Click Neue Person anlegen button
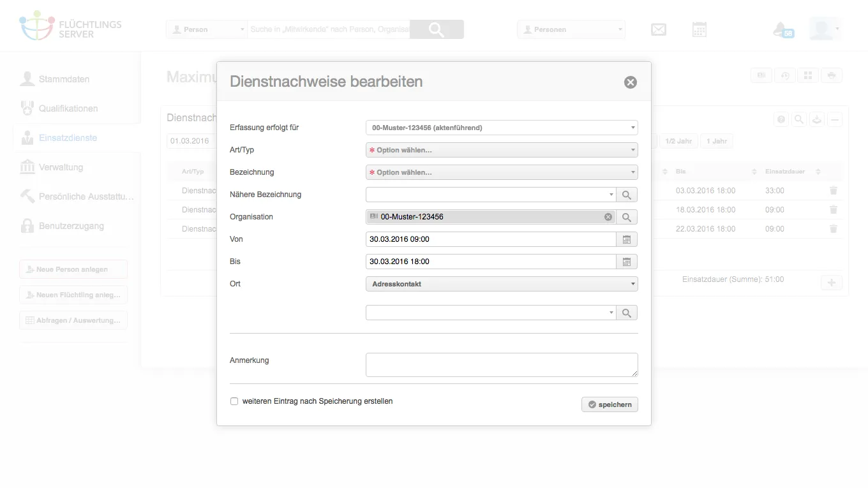 73,269
